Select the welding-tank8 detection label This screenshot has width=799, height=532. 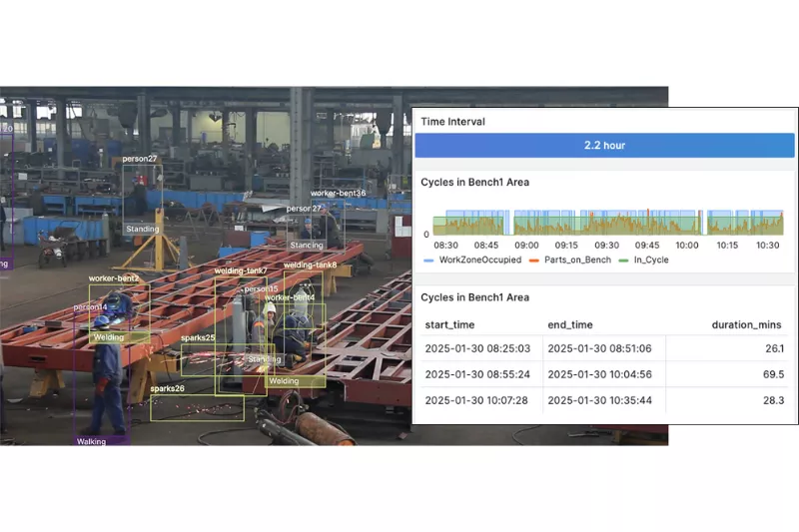[310, 265]
